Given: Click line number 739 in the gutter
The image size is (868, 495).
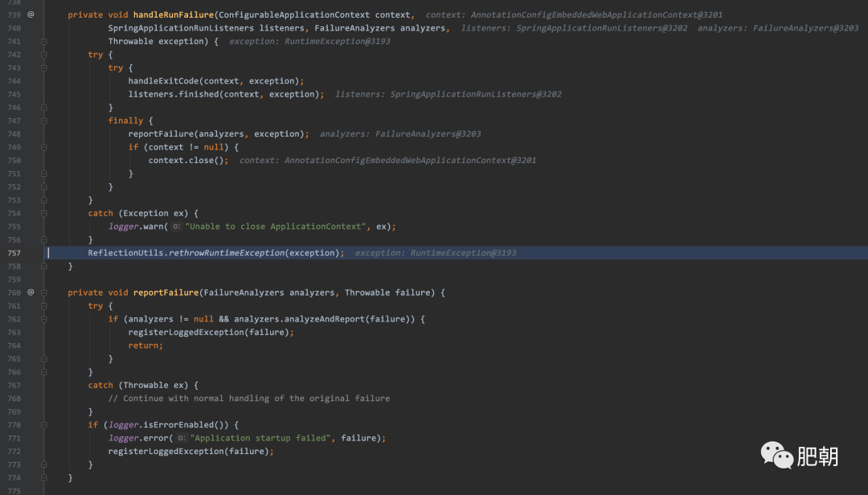Looking at the screenshot, I should [x=14, y=15].
